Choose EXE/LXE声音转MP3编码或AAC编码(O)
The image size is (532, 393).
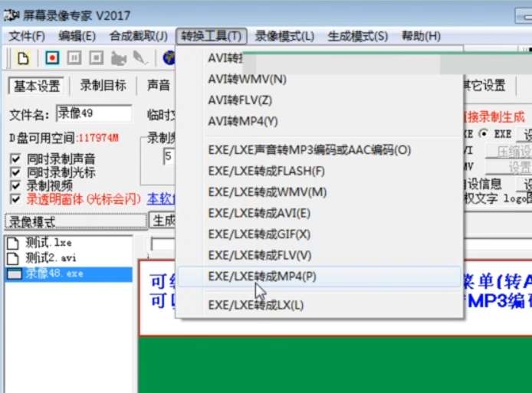click(320, 150)
